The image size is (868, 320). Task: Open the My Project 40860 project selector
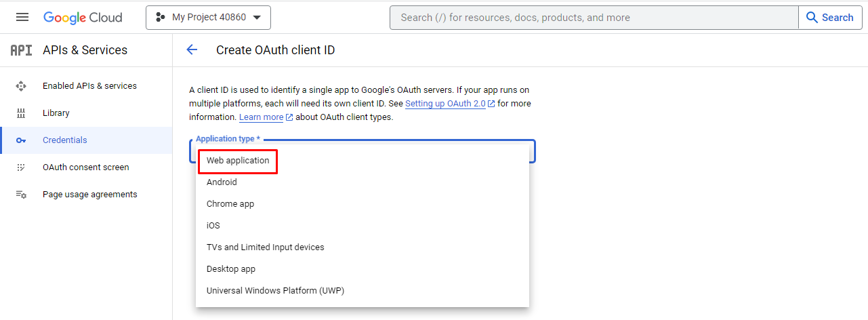208,18
